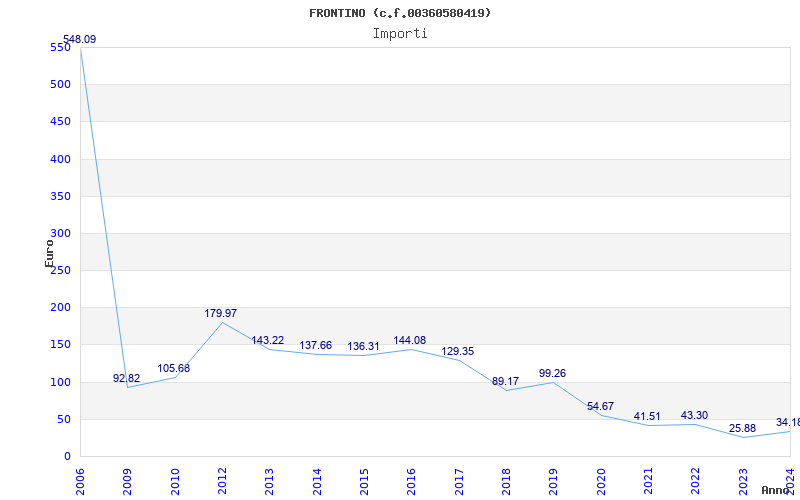Select the 99.26 value label
The width and height of the screenshot is (800, 500).
click(x=552, y=373)
